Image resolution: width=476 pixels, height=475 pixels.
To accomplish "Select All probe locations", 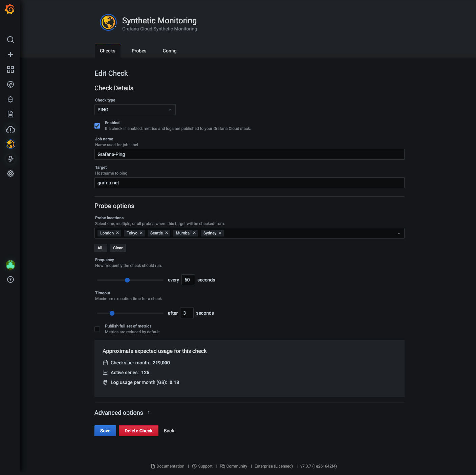I will [101, 248].
